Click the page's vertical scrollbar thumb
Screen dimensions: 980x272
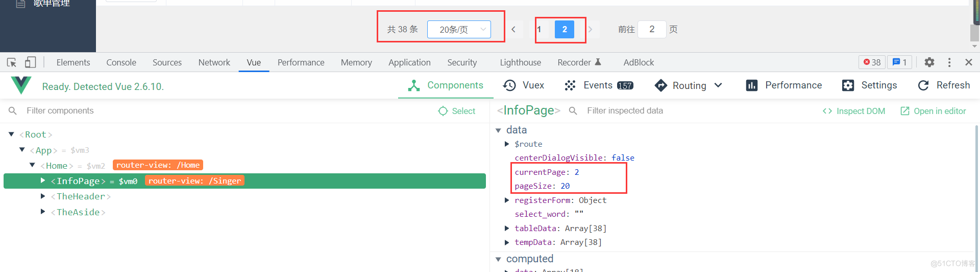tap(974, 33)
